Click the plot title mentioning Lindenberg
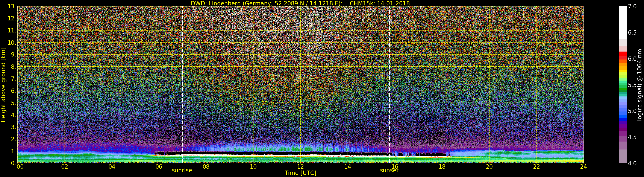This screenshot has width=644, height=177. [300, 3]
